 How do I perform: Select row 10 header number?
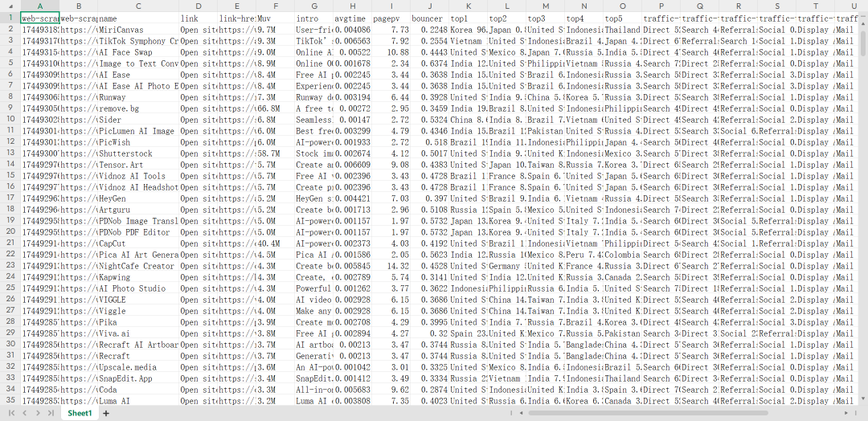coord(10,120)
